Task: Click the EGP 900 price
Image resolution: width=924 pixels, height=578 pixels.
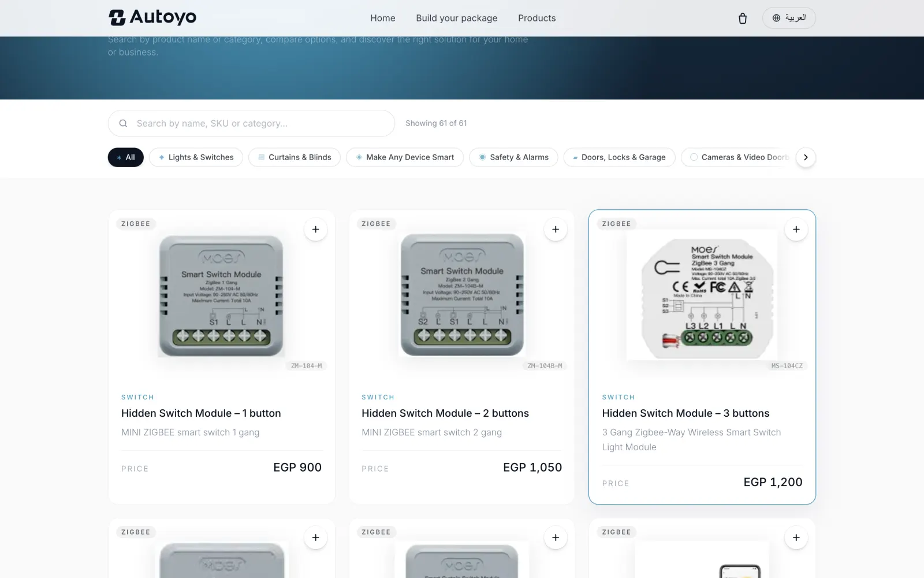Action: (297, 468)
